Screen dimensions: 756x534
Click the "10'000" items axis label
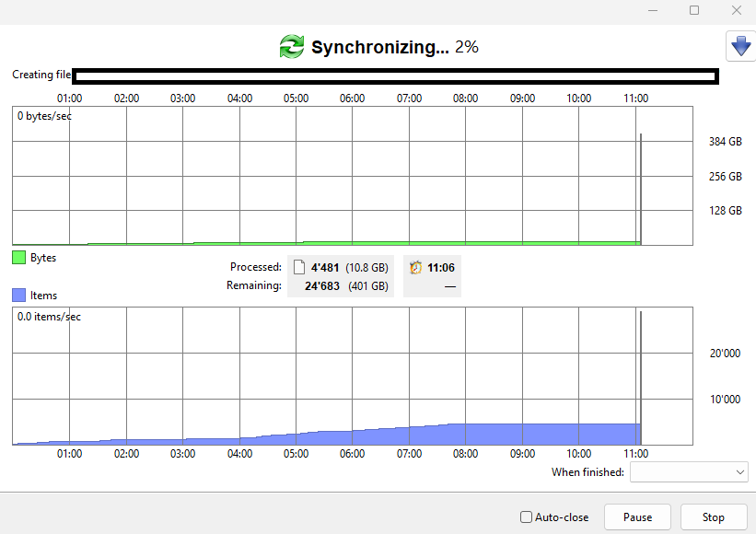click(725, 399)
